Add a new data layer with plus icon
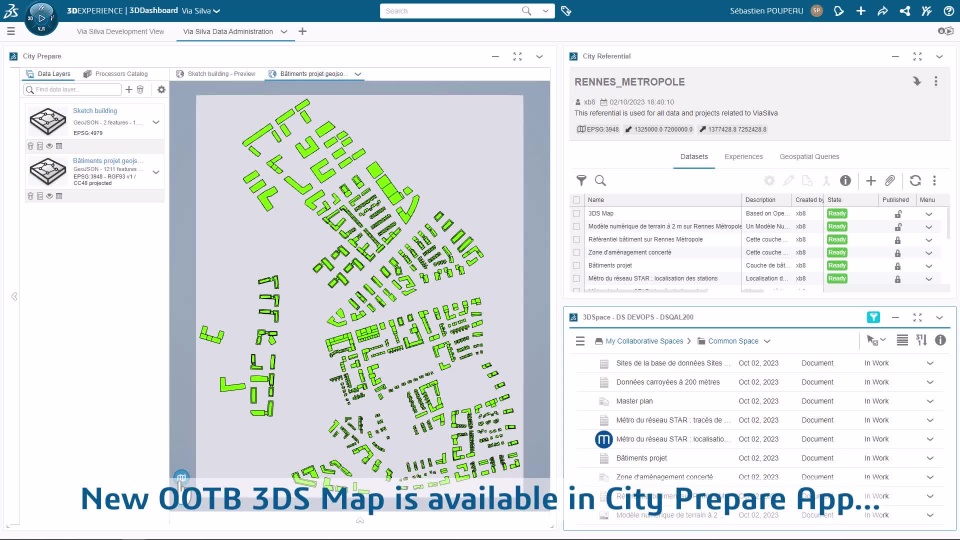960x540 pixels. (129, 89)
